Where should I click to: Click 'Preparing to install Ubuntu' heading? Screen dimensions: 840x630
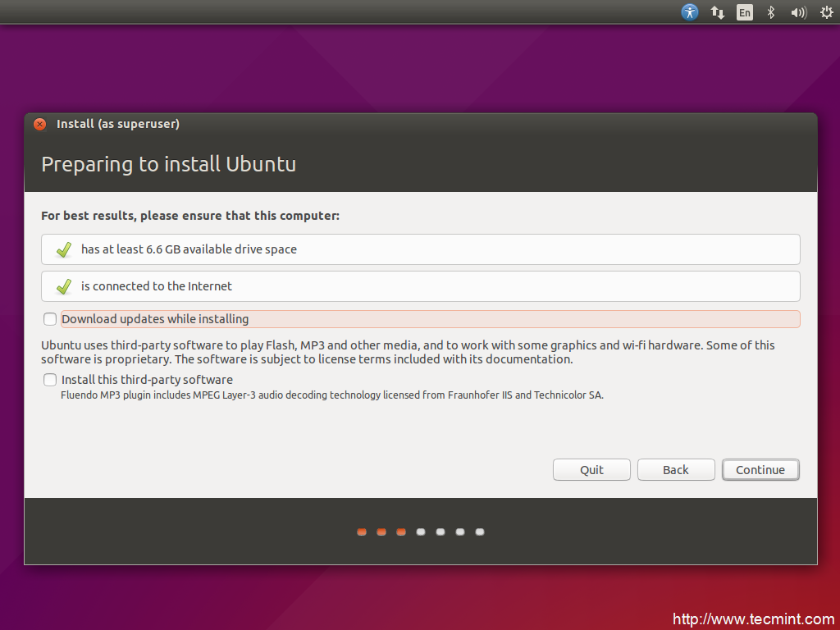point(169,164)
